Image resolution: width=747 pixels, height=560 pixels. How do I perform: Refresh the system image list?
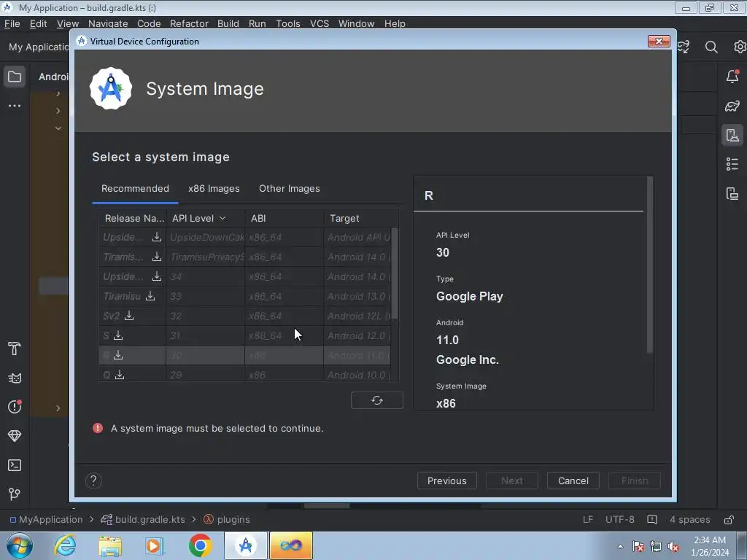point(377,400)
